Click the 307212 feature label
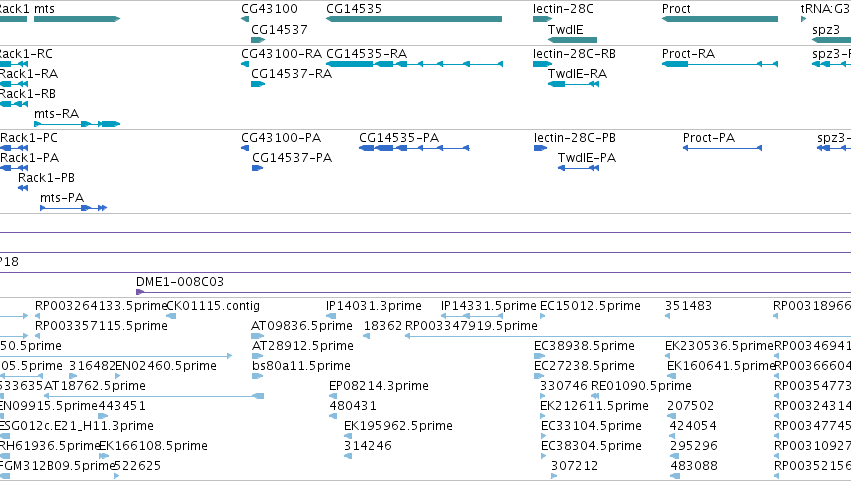851x481 pixels. (574, 466)
